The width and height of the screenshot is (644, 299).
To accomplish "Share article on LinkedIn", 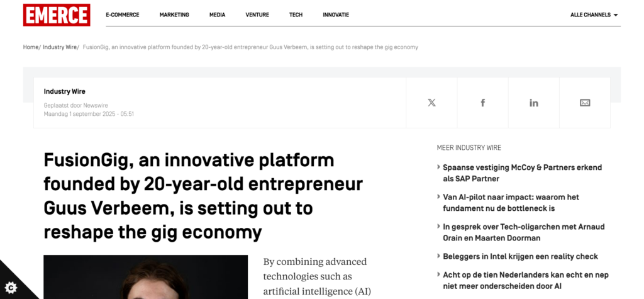I will click(x=534, y=103).
